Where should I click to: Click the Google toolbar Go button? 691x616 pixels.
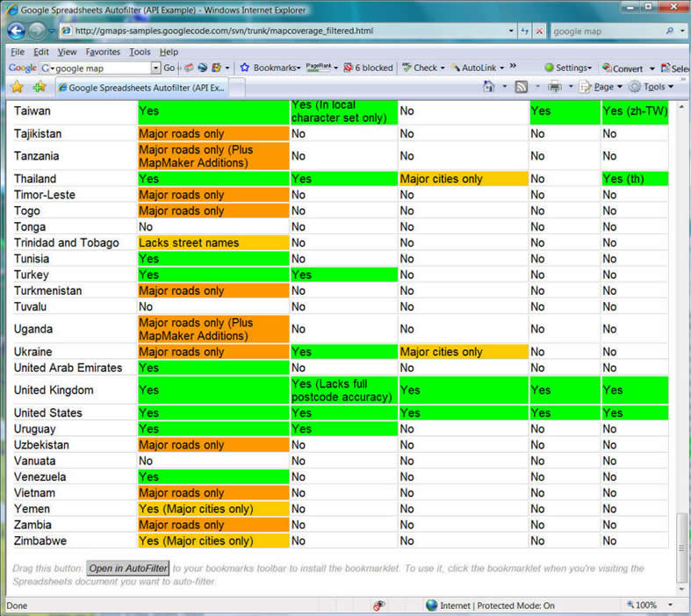tap(169, 68)
